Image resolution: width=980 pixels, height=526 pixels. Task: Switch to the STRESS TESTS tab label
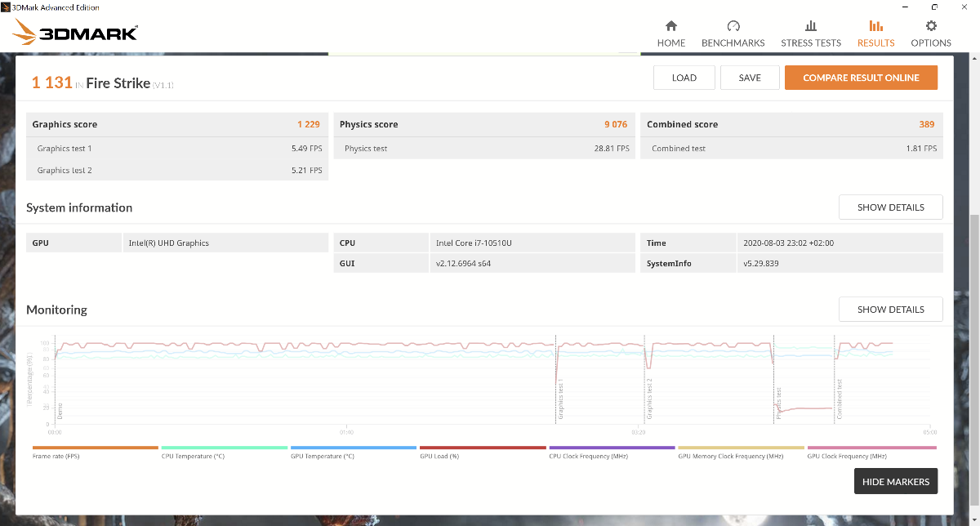[811, 43]
